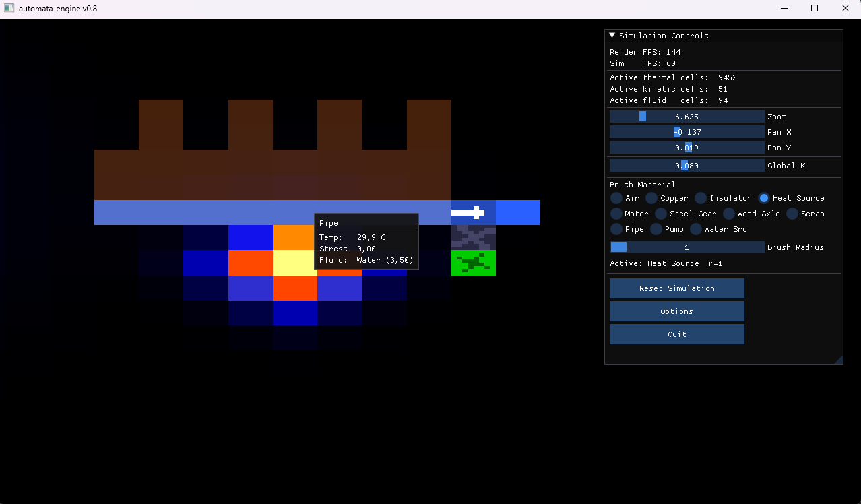The image size is (861, 504).
Task: Click the Brush Radius slider
Action: pos(687,247)
